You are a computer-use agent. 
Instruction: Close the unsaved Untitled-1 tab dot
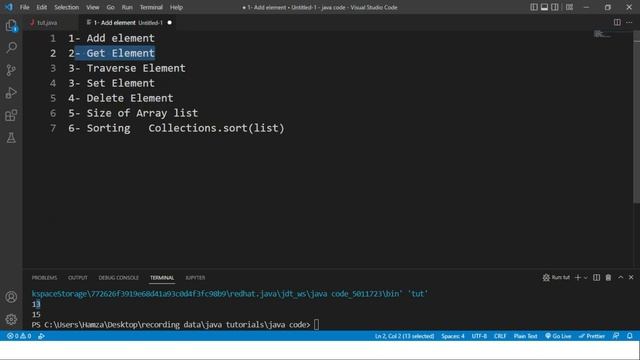tap(169, 23)
